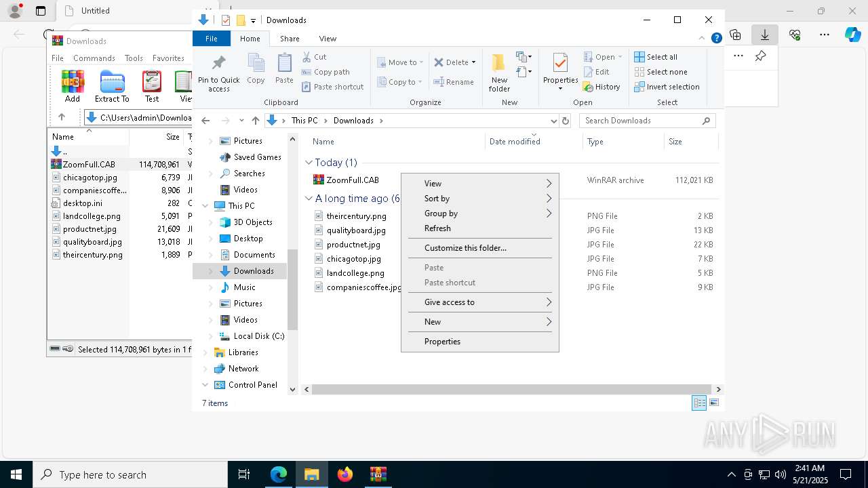Image resolution: width=868 pixels, height=488 pixels.
Task: Refresh the Downloads address bar
Action: click(566, 121)
